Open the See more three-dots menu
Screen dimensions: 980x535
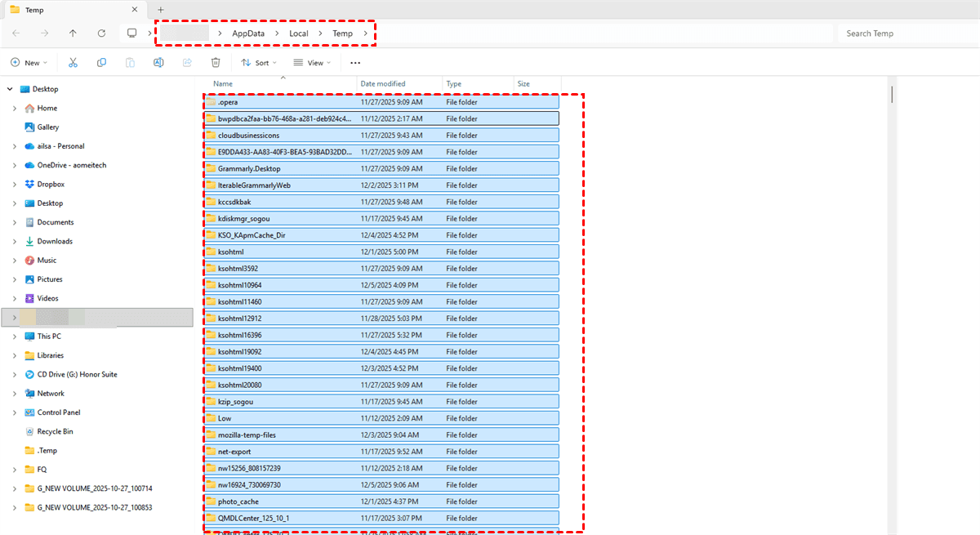click(x=355, y=63)
